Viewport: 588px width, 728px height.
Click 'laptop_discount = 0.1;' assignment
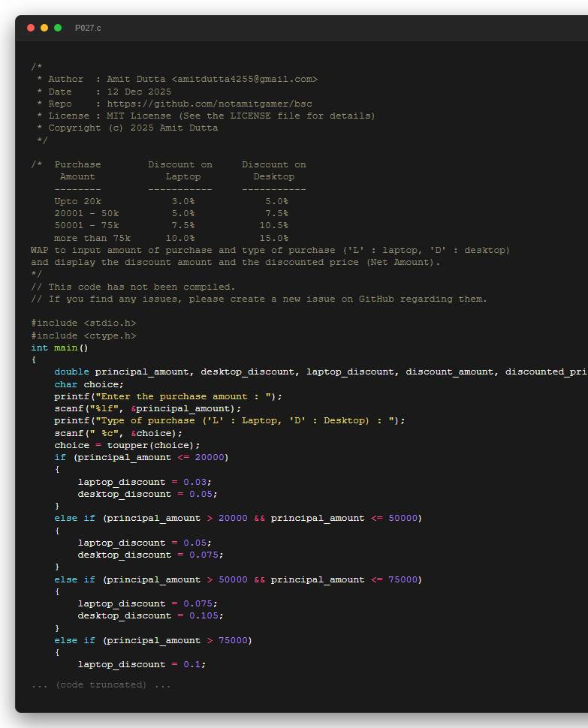(x=142, y=664)
